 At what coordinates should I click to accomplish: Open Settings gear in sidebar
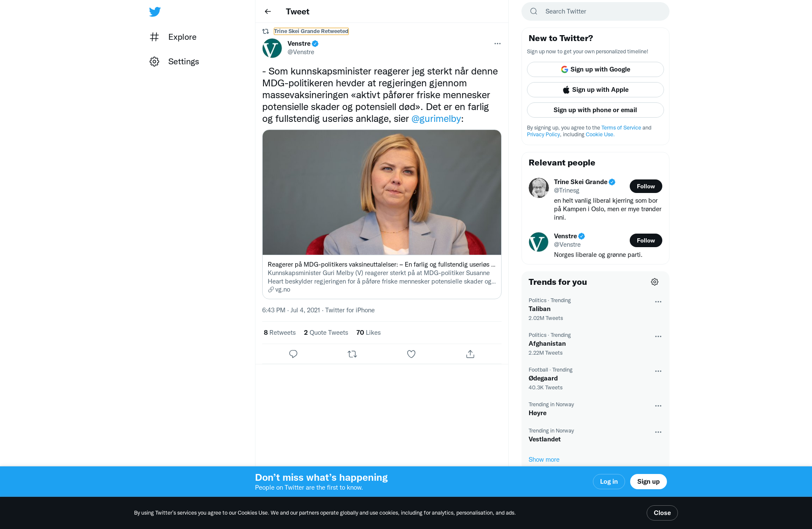(154, 61)
